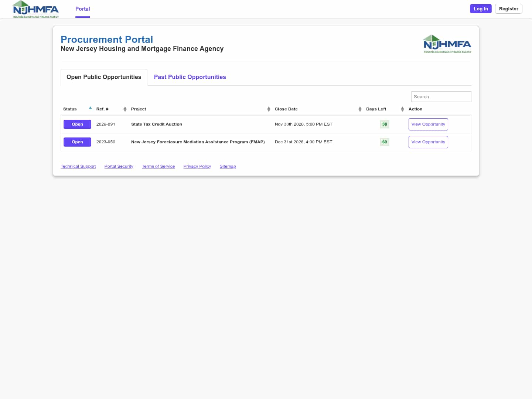This screenshot has width=532, height=399.
Task: Click the Action column header
Action: click(x=415, y=109)
